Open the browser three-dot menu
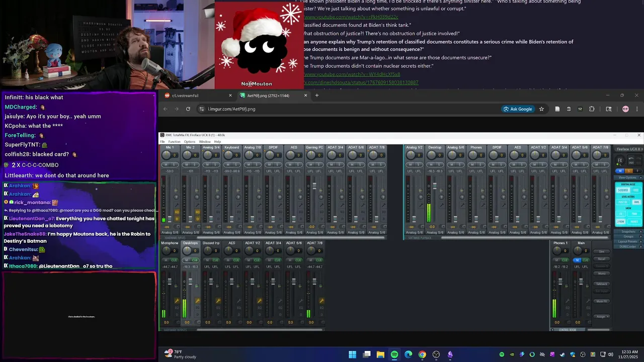Screen dimensions: 644x362 tap(637, 109)
